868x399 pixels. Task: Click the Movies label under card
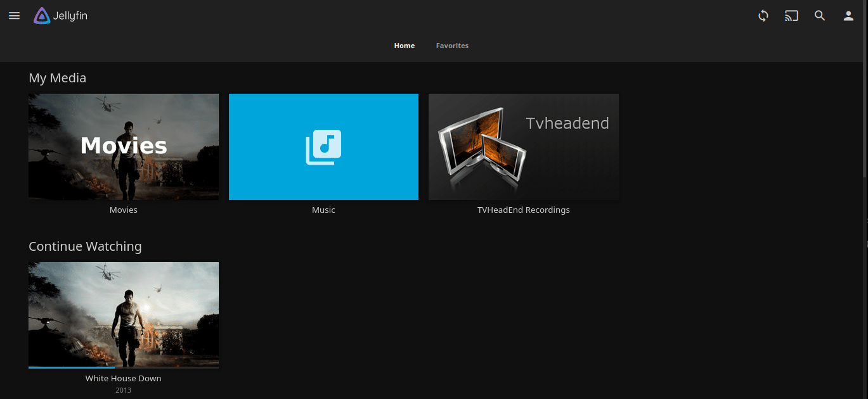[124, 210]
